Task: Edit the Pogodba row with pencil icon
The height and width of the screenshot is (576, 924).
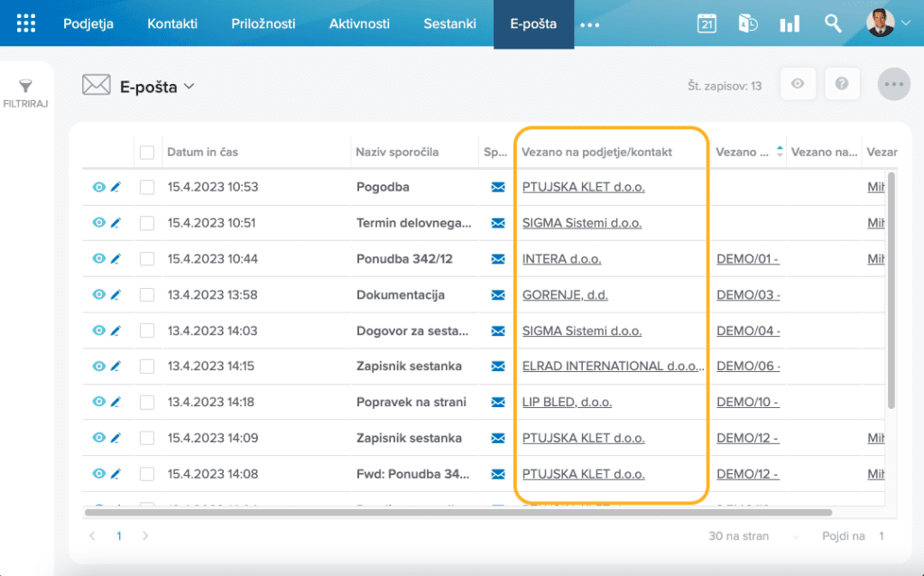Action: 115,187
